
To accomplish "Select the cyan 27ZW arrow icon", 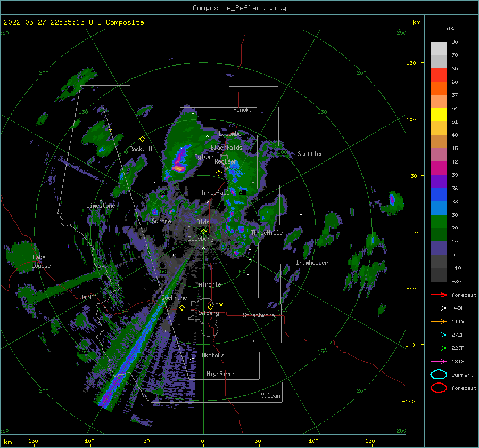I will click(x=439, y=335).
